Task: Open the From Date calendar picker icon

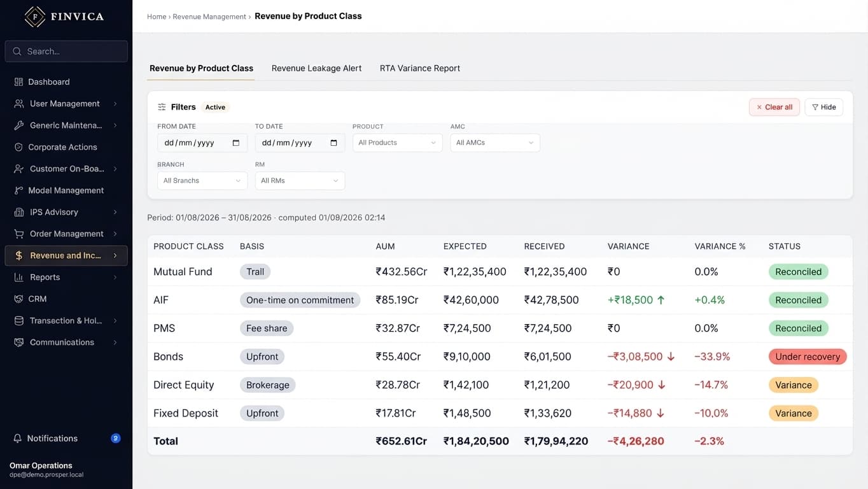Action: click(236, 143)
